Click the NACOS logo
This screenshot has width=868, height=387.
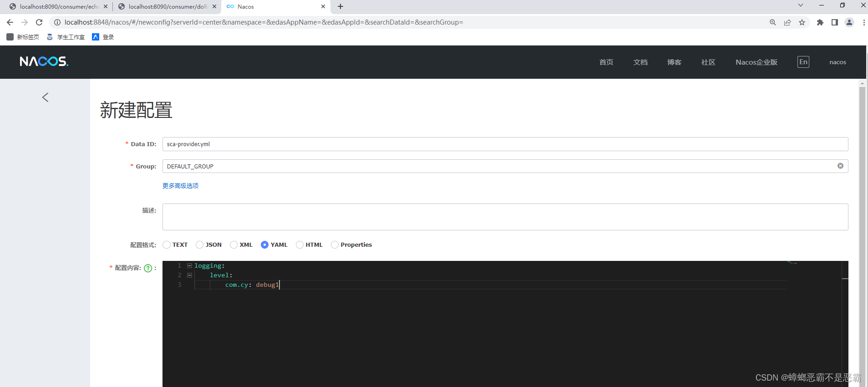44,61
